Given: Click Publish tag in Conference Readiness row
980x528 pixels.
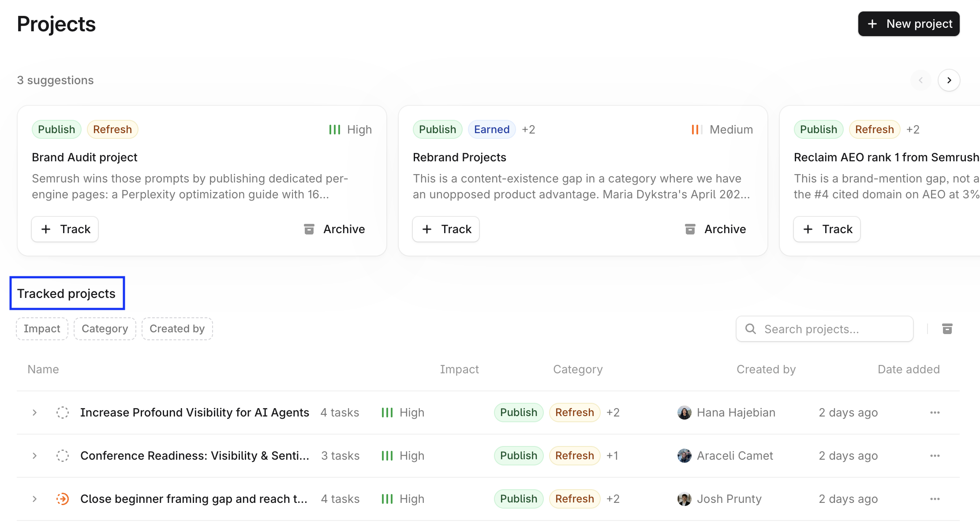Looking at the screenshot, I should [x=519, y=456].
